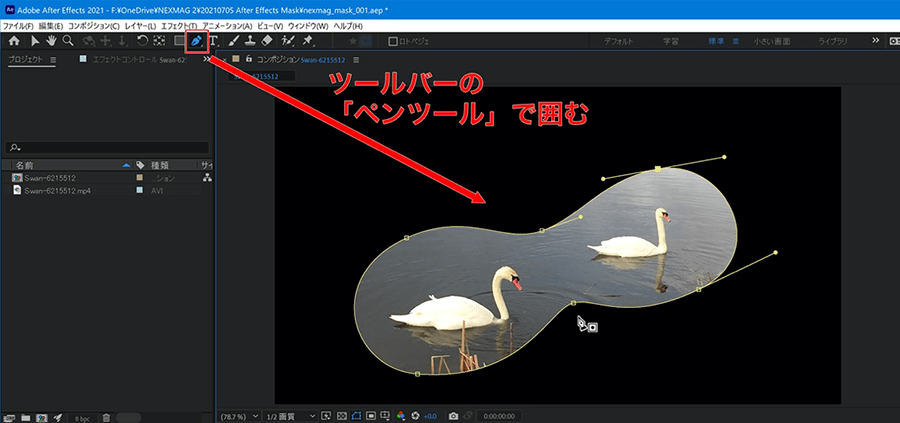Viewport: 900px width, 423px height.
Task: Choose the Hand tool
Action: tap(50, 41)
